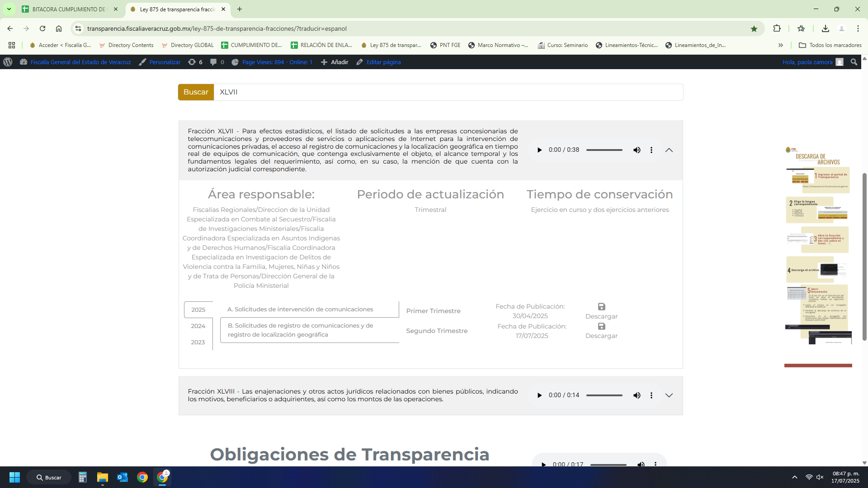This screenshot has width=868, height=488.
Task: Expand the Fracción XLVIII section
Action: pyautogui.click(x=669, y=395)
